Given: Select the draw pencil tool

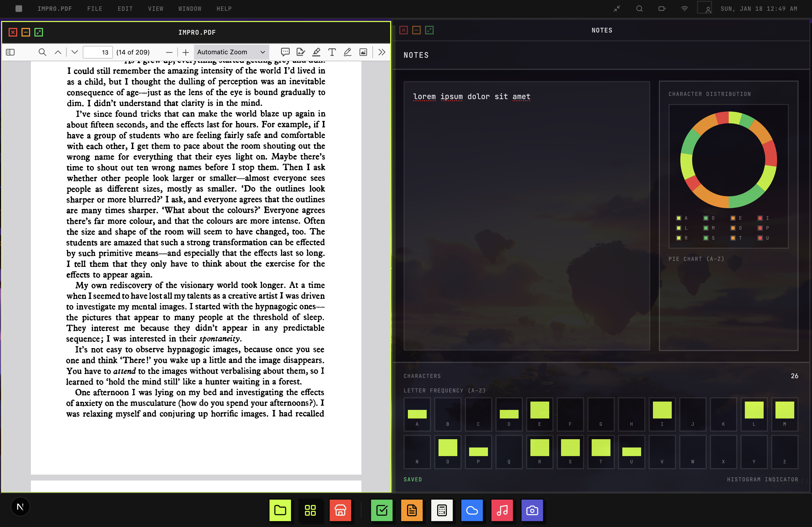Looking at the screenshot, I should tap(347, 52).
